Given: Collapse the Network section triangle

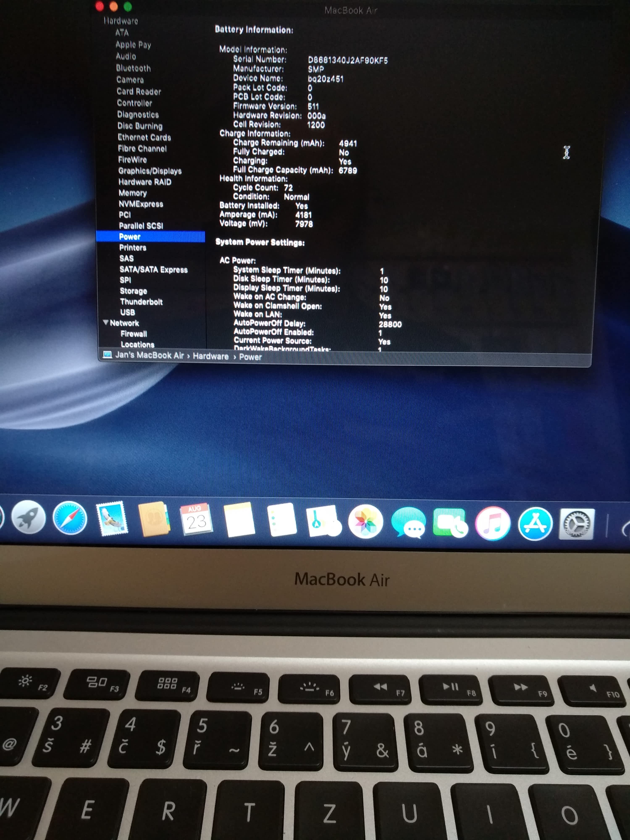Looking at the screenshot, I should point(106,322).
